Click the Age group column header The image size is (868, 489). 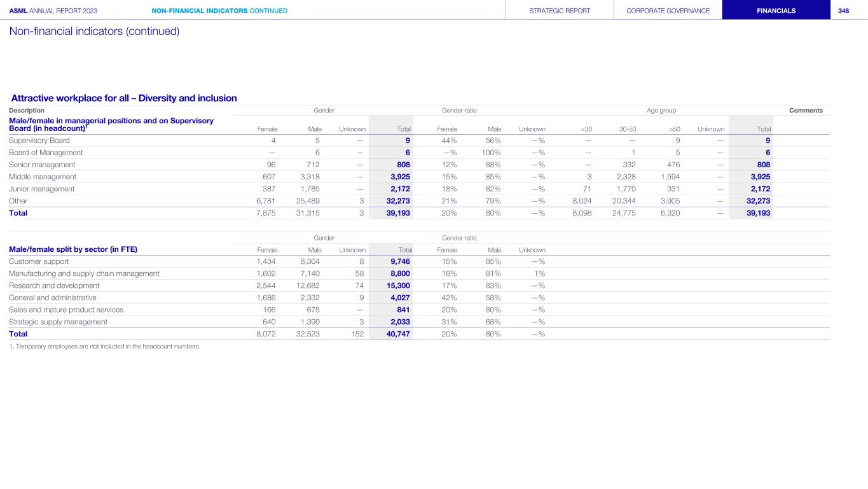point(661,111)
